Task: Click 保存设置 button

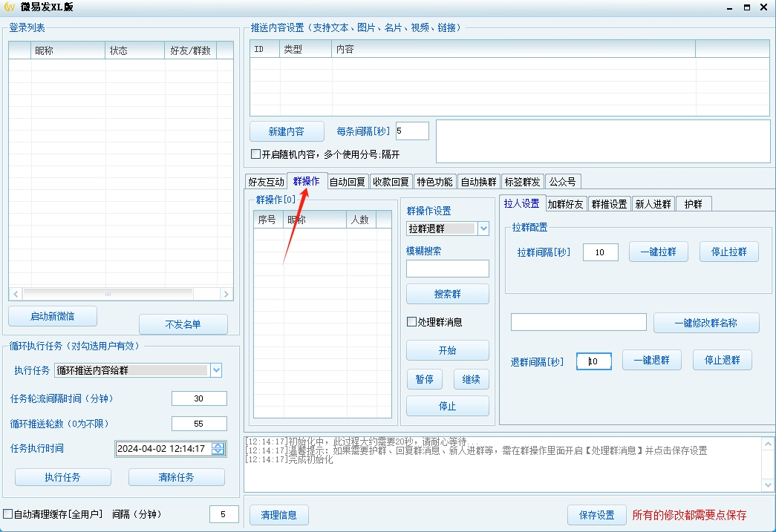Action: (x=597, y=515)
